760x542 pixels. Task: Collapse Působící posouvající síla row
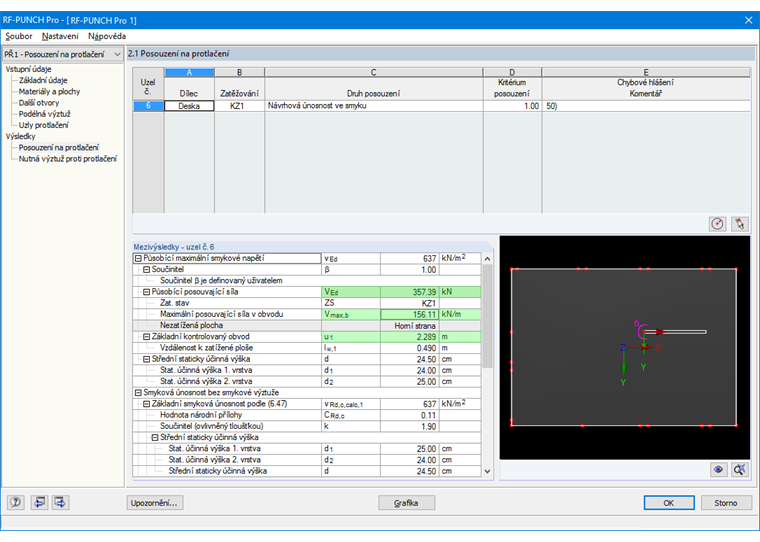(x=146, y=292)
